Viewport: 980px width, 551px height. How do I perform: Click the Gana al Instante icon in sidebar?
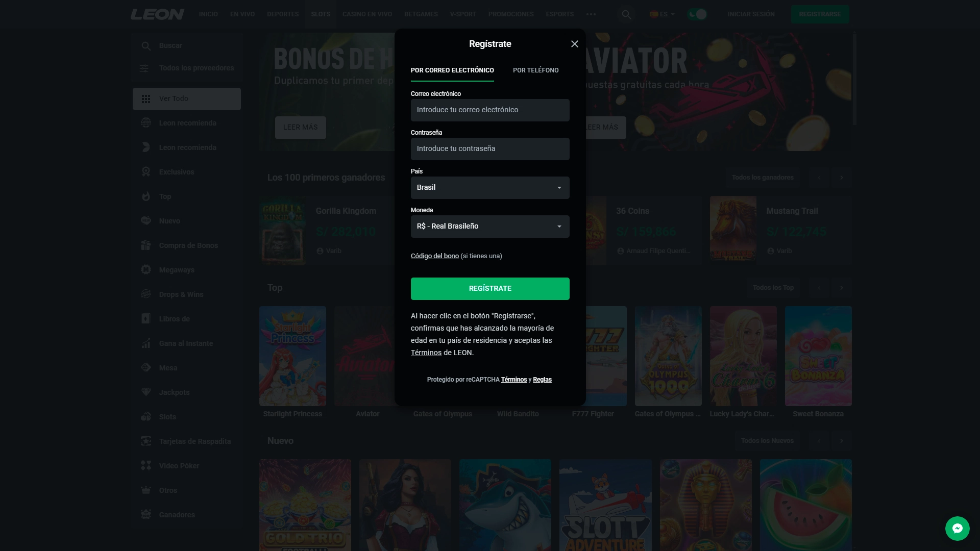145,343
